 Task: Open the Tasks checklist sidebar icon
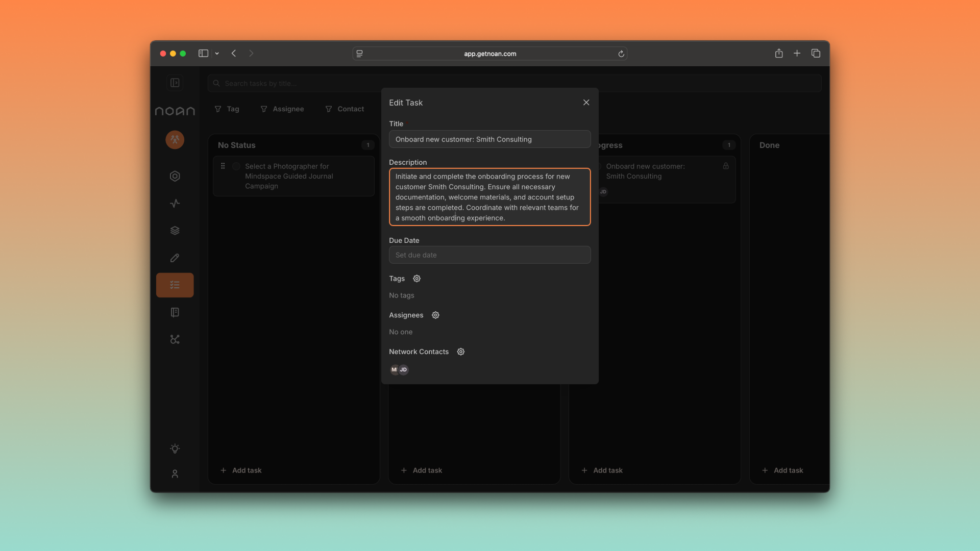click(x=175, y=285)
